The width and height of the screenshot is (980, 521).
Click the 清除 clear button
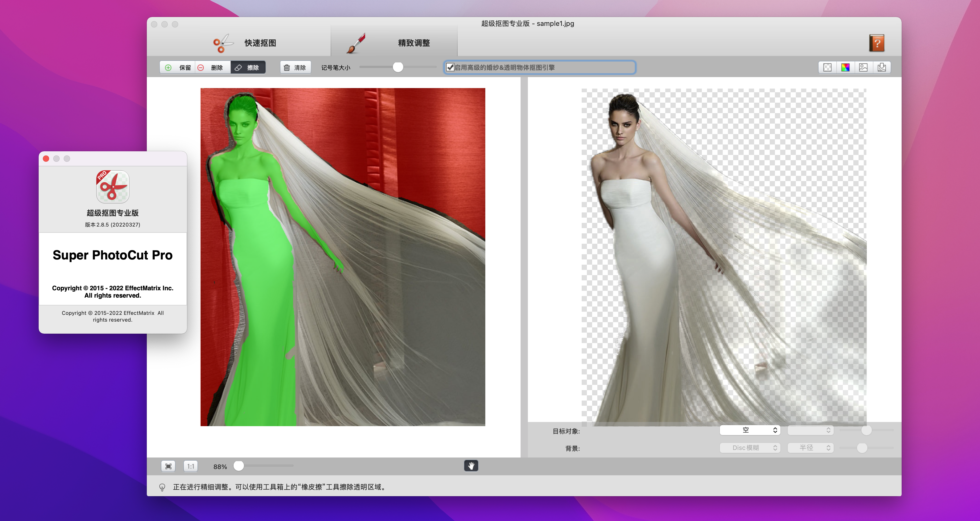(x=295, y=67)
